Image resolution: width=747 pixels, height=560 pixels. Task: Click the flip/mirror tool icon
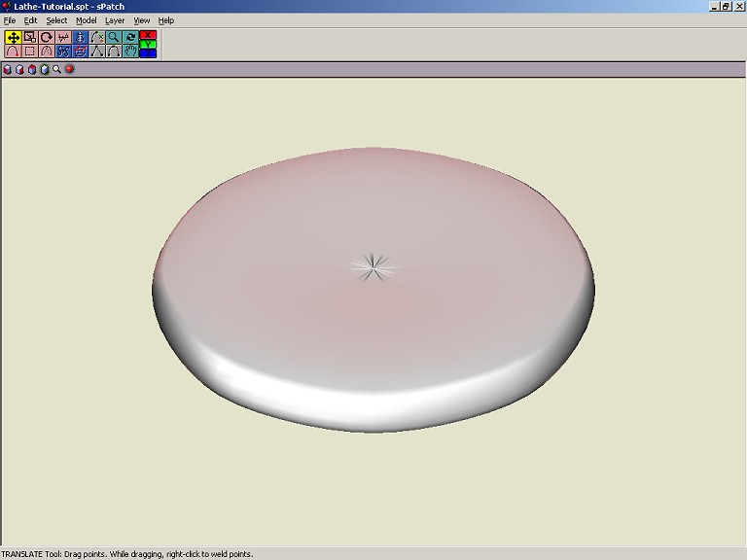(63, 37)
